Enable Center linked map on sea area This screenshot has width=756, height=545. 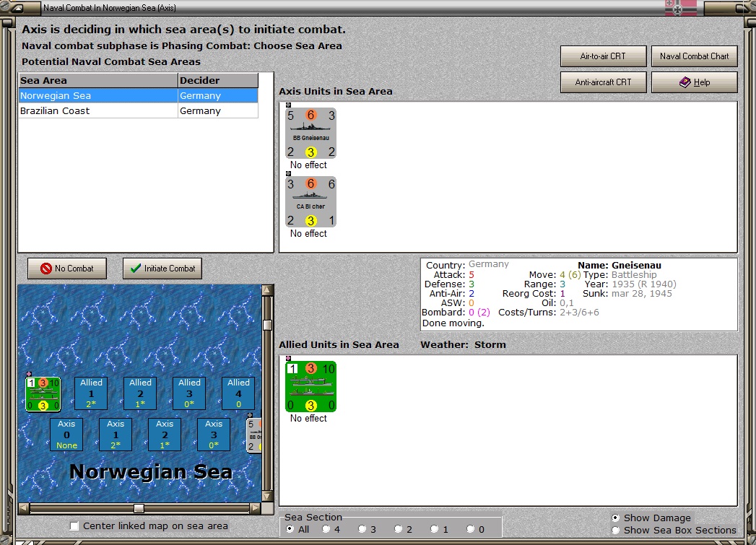click(74, 526)
